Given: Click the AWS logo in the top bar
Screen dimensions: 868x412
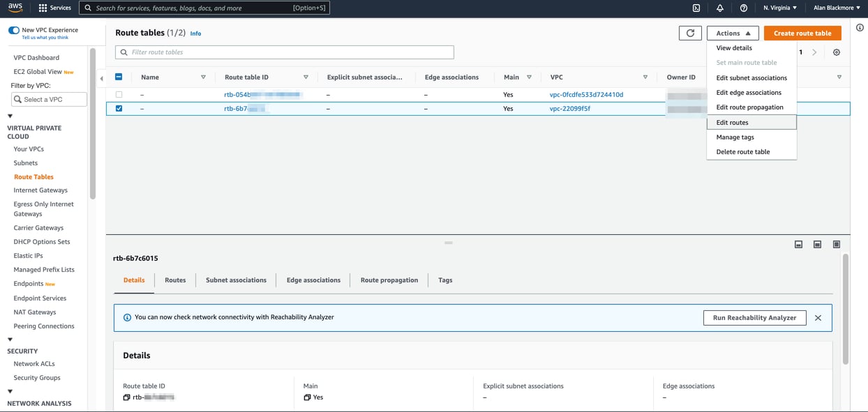Looking at the screenshot, I should 15,8.
